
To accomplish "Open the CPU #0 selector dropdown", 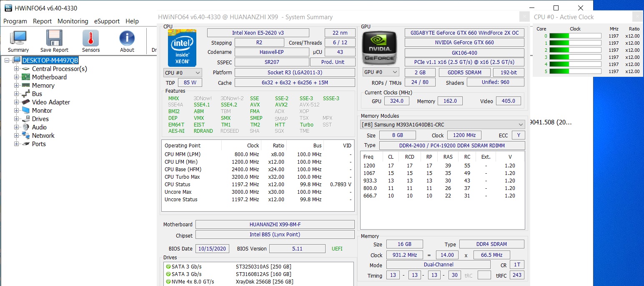I will [183, 73].
